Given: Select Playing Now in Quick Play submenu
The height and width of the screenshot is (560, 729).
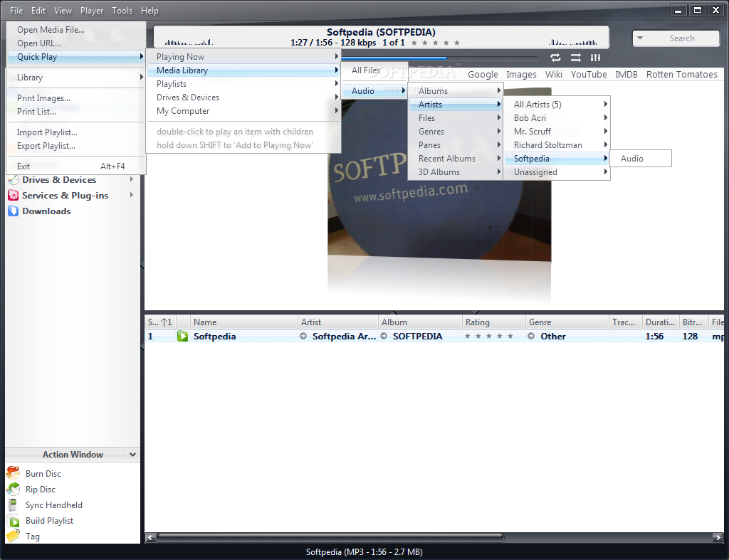Looking at the screenshot, I should [244, 57].
